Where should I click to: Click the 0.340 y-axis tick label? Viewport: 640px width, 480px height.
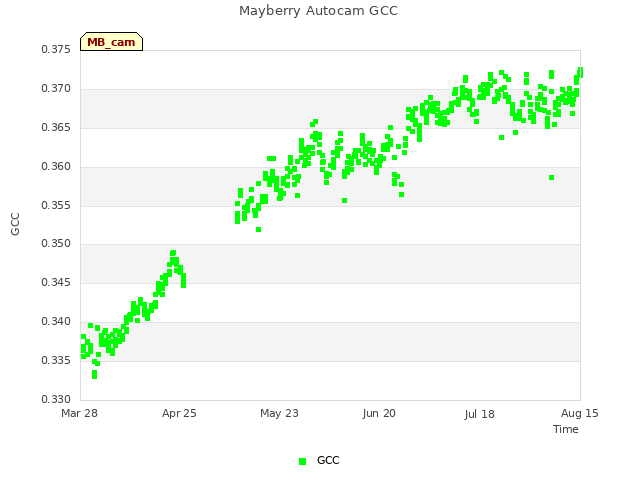tap(56, 322)
